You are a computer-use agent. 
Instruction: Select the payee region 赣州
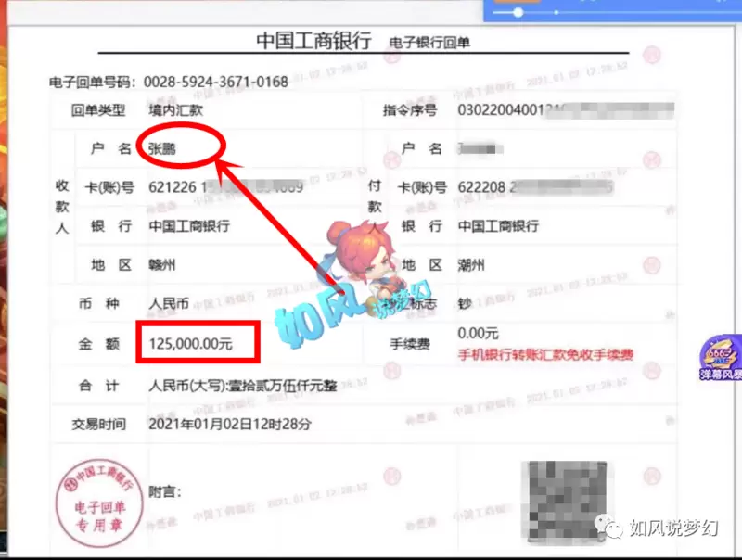161,265
